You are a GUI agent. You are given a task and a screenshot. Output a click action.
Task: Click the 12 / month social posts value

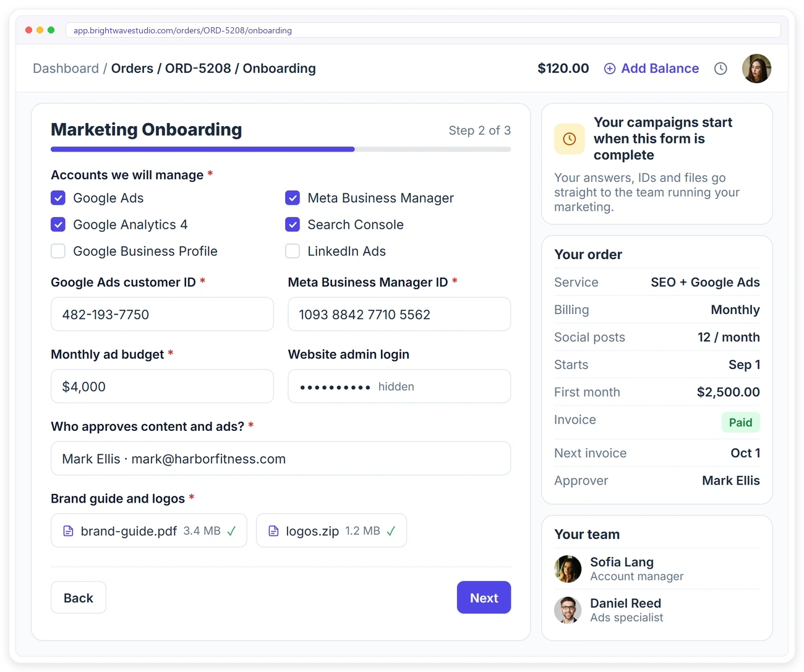(729, 337)
